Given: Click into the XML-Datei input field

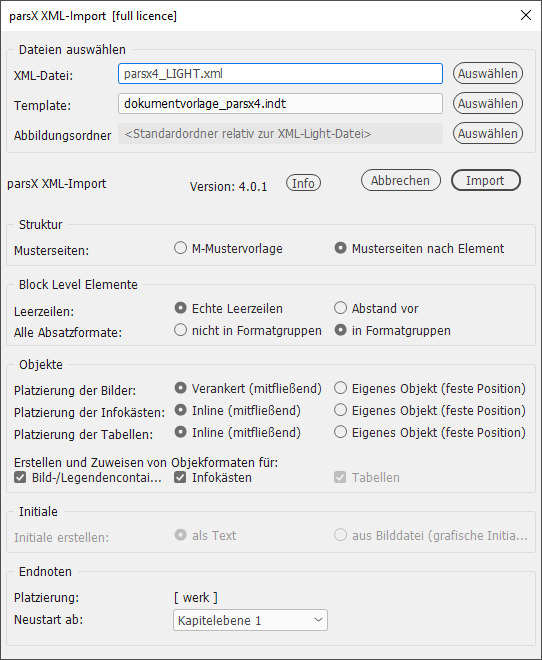Looking at the screenshot, I should pyautogui.click(x=280, y=74).
